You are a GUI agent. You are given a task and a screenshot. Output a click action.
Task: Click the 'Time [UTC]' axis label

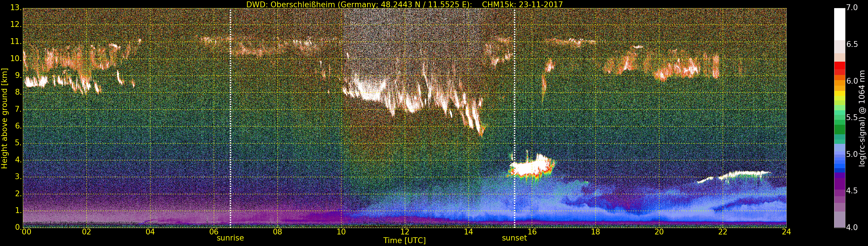404,240
